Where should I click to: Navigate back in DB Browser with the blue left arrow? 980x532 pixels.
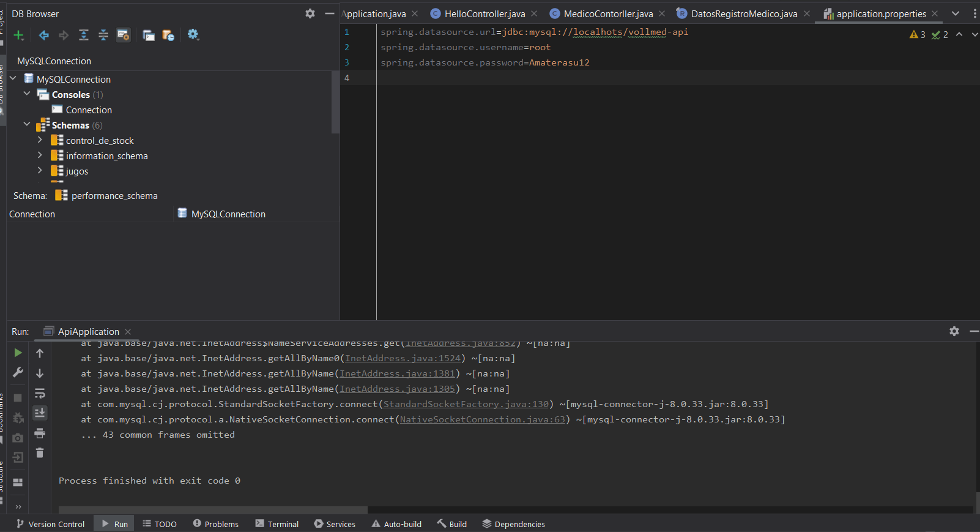click(44, 36)
